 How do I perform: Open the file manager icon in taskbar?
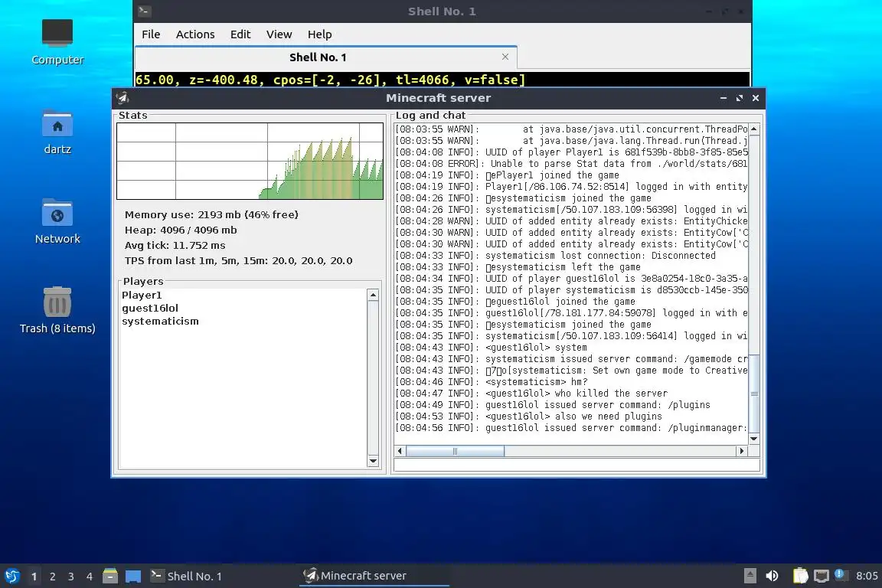(110, 576)
